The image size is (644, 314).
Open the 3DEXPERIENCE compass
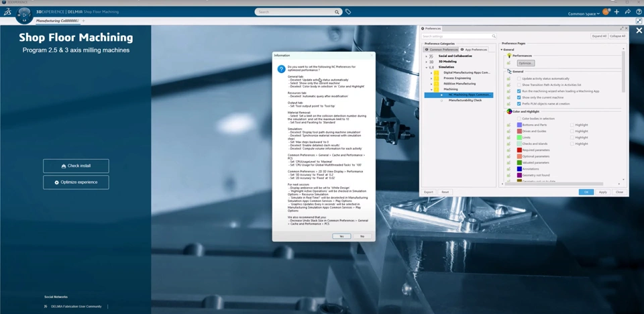point(24,15)
